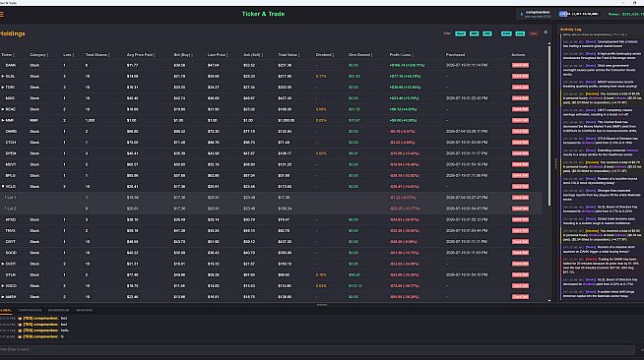This screenshot has height=360, width=644.
Task: Click the Lot 2 row label
Action: [10, 209]
